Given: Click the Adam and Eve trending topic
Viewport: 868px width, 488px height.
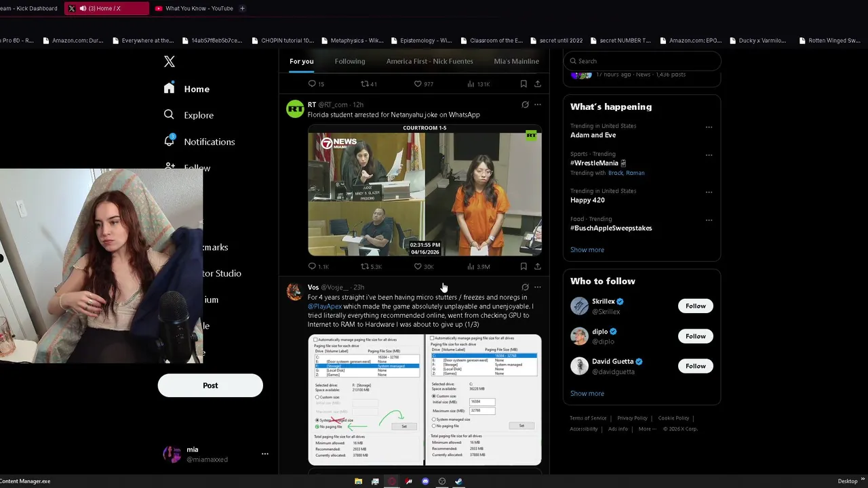Looking at the screenshot, I should (593, 135).
